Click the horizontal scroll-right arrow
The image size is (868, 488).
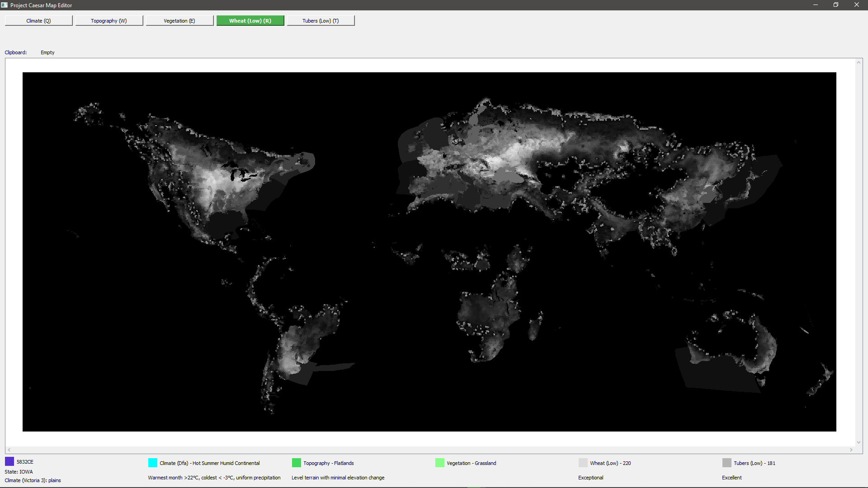click(x=851, y=450)
